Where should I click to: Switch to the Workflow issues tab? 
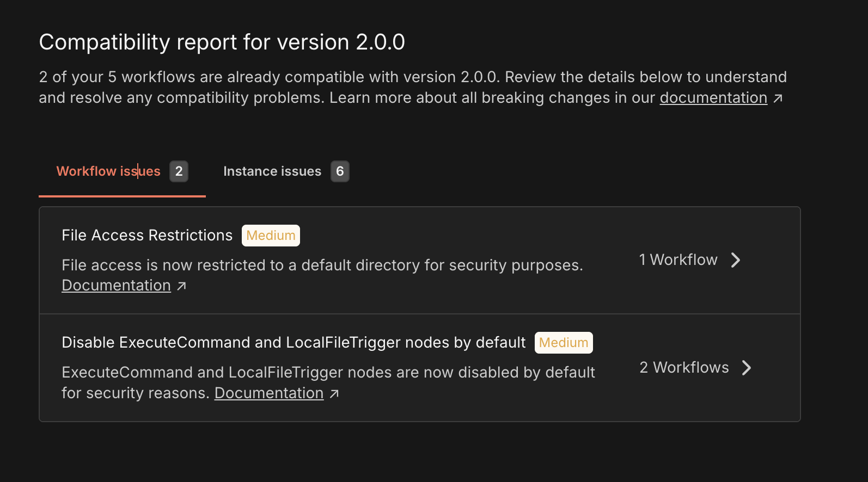[x=108, y=171]
